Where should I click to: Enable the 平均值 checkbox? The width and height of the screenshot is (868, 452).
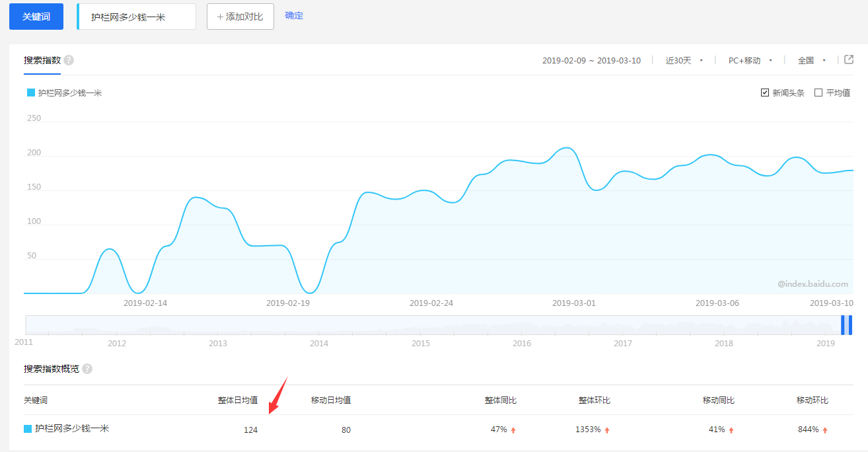[818, 93]
